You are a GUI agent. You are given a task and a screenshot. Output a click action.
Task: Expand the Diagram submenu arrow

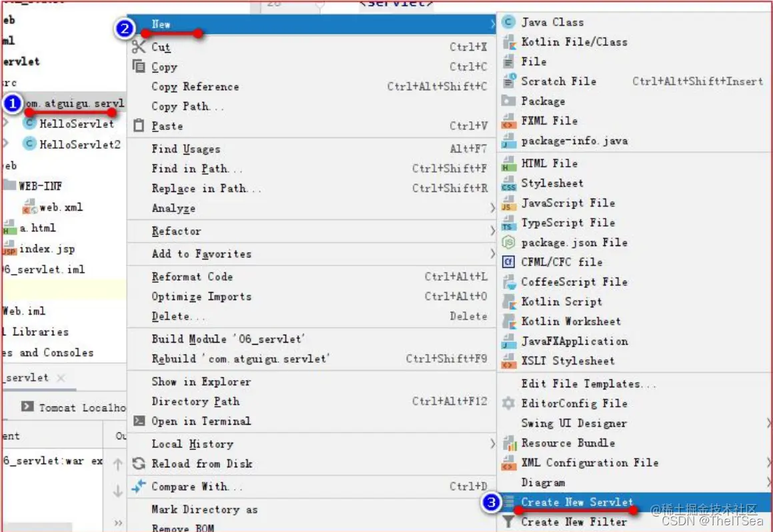pyautogui.click(x=768, y=483)
